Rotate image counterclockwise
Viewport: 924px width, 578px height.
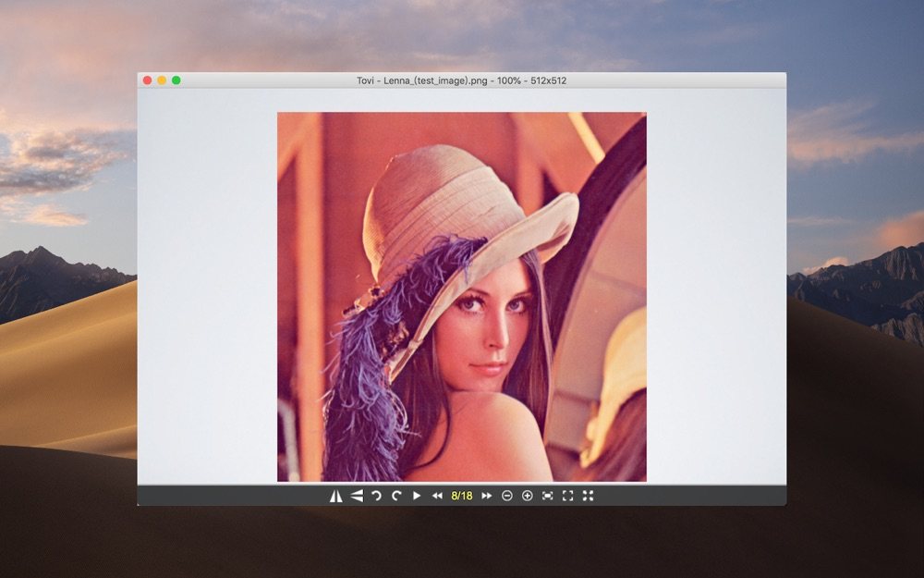(376, 496)
